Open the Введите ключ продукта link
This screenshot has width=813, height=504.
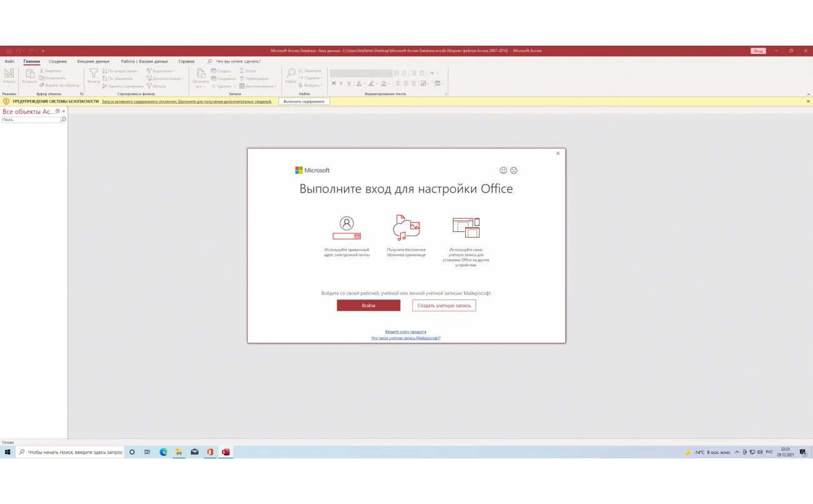click(406, 331)
